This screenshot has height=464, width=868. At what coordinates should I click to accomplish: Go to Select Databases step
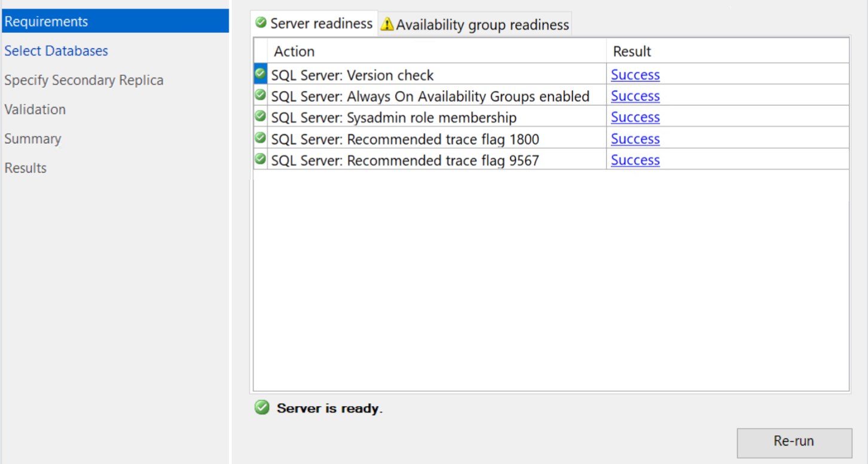coord(56,51)
